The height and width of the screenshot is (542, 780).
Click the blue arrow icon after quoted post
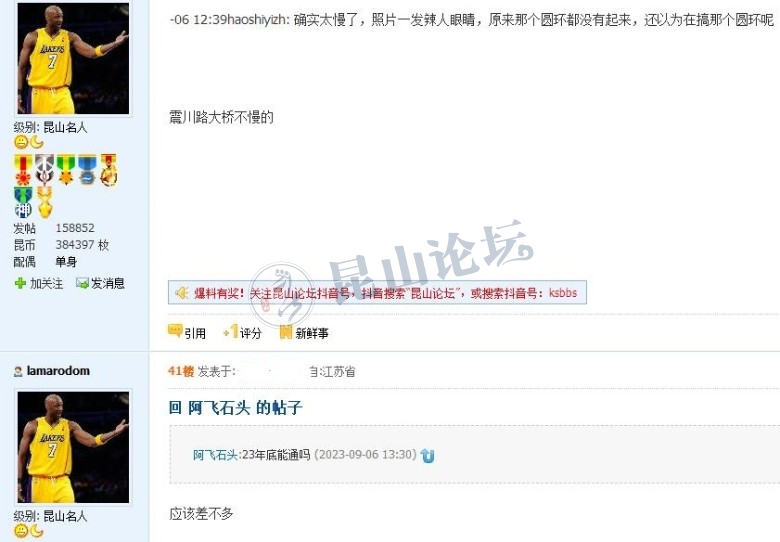tap(427, 455)
